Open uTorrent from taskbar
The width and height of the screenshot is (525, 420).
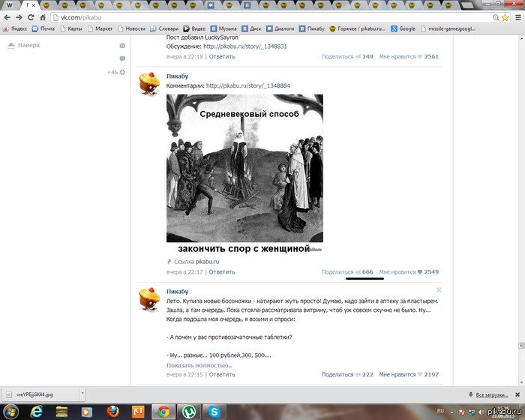[188, 412]
